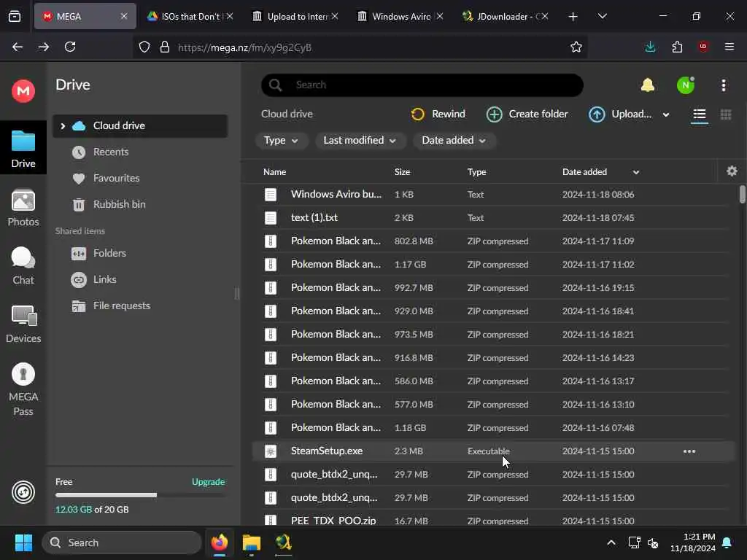This screenshot has height=560, width=747.
Task: Open shared Links
Action: pyautogui.click(x=140, y=279)
